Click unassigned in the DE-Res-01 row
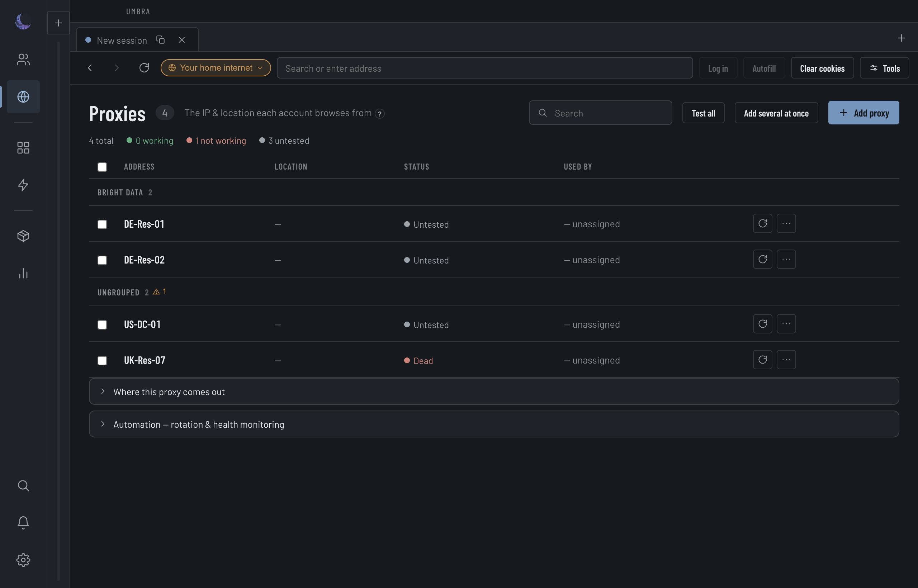This screenshot has height=588, width=918. click(x=592, y=224)
